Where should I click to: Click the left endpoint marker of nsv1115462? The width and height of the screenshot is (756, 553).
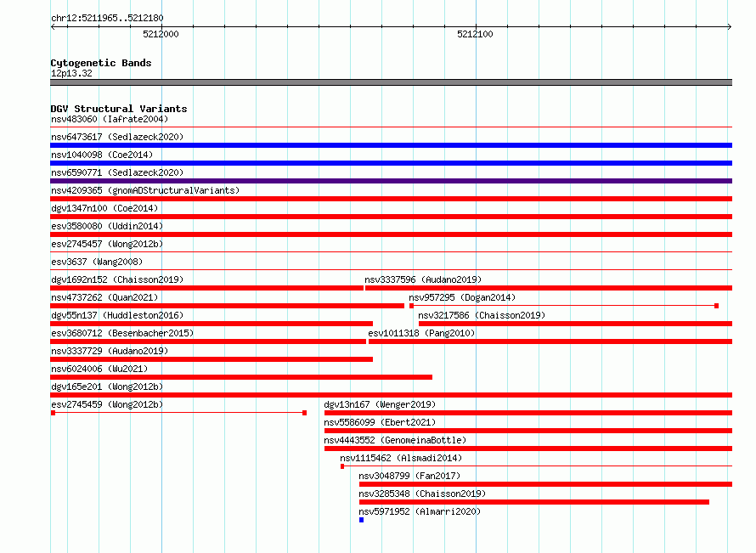pyautogui.click(x=342, y=466)
